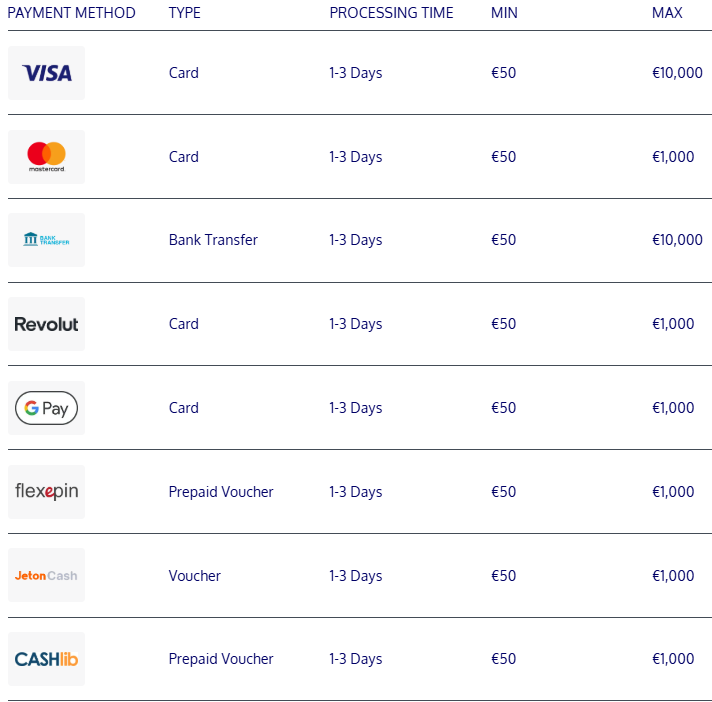Choose the JetonCash logo

pos(46,575)
